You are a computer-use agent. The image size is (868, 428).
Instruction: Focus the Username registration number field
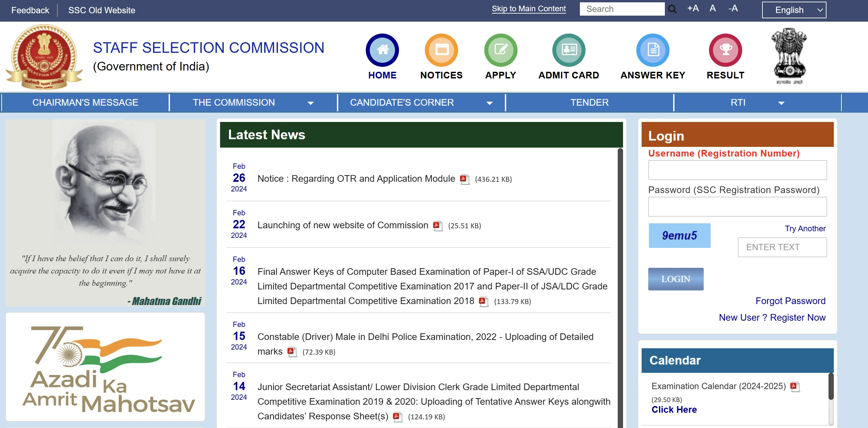(737, 170)
